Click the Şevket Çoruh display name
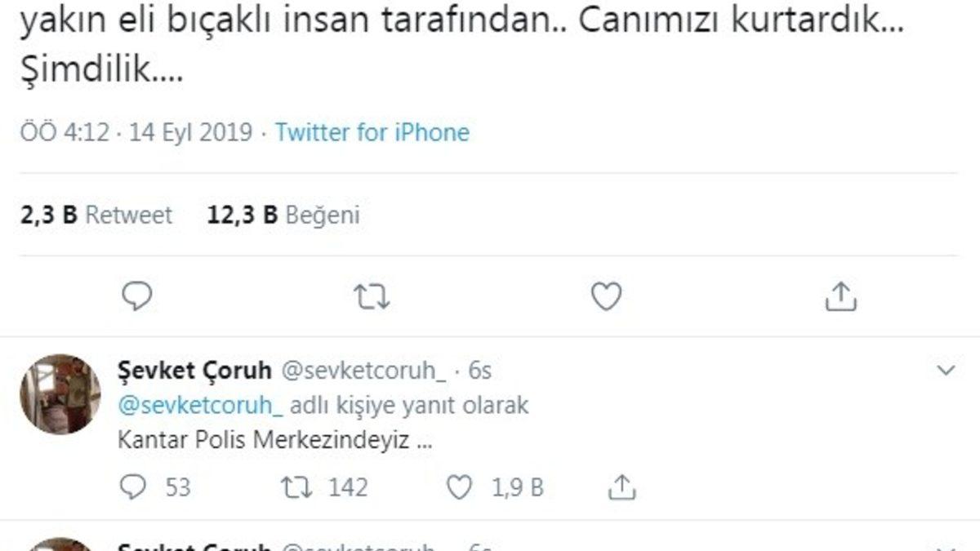Viewport: 980px width, 551px height. [194, 371]
